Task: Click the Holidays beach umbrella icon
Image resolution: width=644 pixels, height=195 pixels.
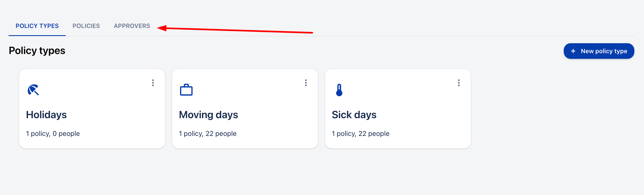Action: click(33, 90)
